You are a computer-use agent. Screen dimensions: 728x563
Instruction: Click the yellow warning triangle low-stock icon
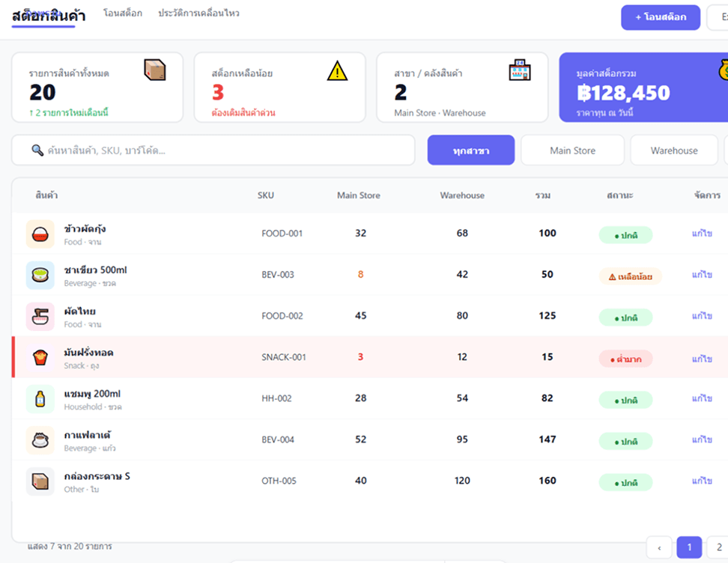(x=337, y=71)
